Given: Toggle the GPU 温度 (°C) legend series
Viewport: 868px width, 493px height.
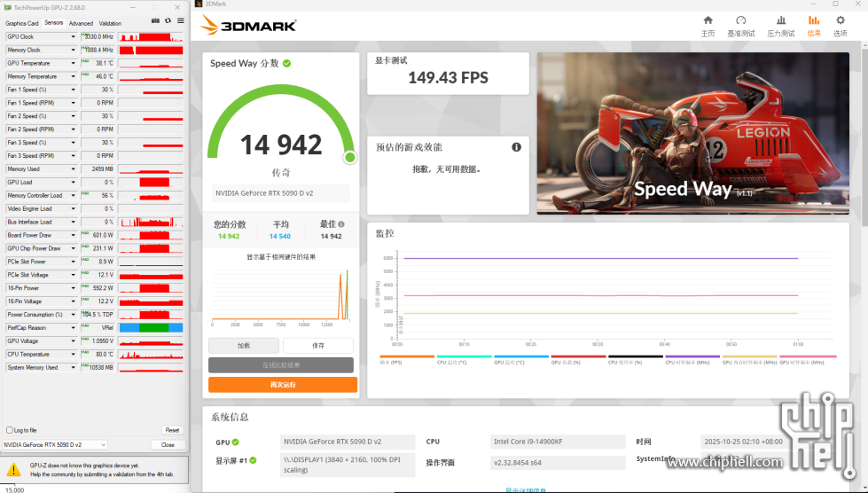Looking at the screenshot, I should coord(521,360).
